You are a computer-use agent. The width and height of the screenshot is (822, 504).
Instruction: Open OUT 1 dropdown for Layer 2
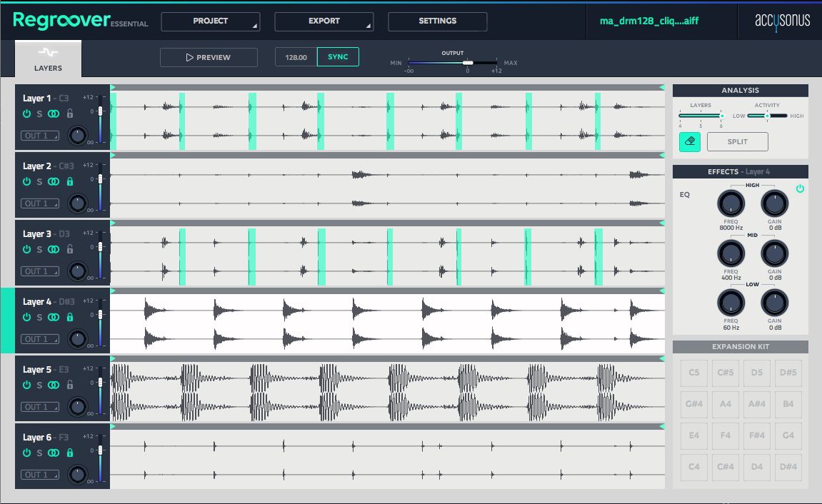coord(40,203)
